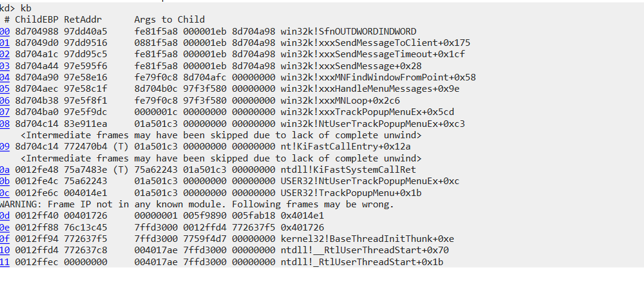Open frame 0c TrackPopupMenu link
644x283 pixels.
pyautogui.click(x=5, y=193)
